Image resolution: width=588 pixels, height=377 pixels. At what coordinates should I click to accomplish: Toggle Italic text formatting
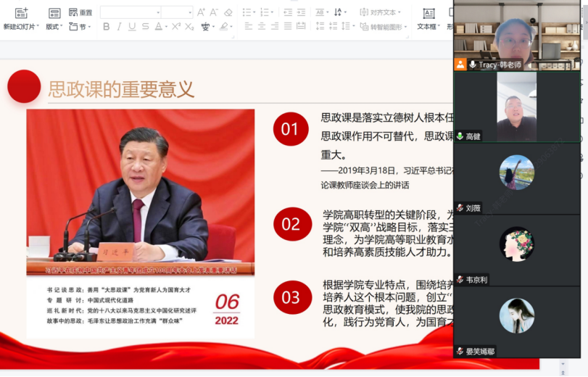(x=119, y=27)
